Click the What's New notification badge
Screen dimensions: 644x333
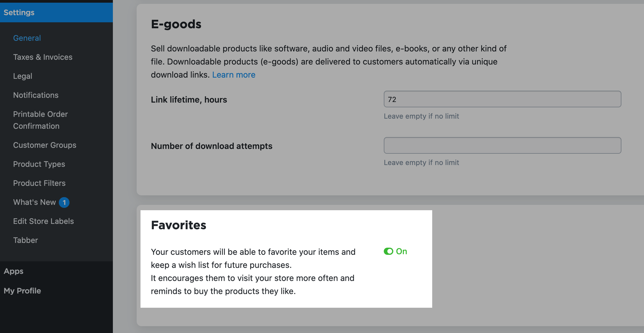click(x=64, y=202)
